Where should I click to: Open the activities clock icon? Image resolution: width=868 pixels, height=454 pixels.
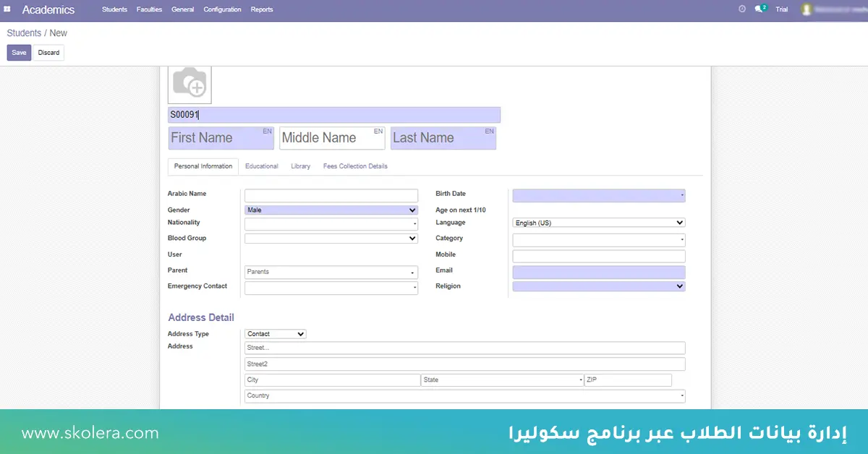(x=742, y=9)
